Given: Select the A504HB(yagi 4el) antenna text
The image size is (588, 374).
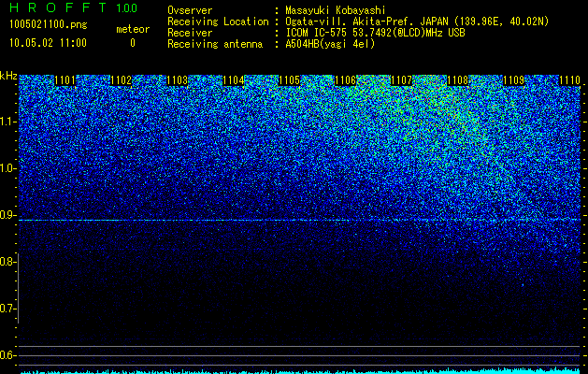Looking at the screenshot, I should (330, 44).
